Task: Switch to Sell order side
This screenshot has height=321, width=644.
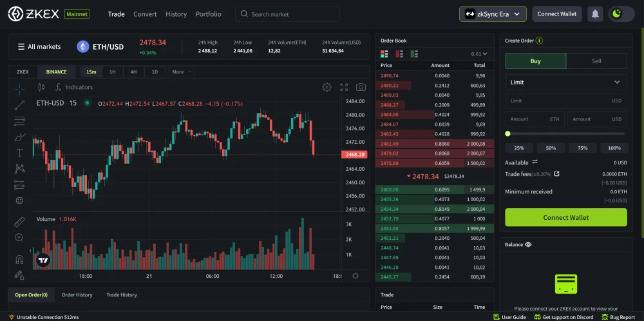Action: click(x=596, y=61)
